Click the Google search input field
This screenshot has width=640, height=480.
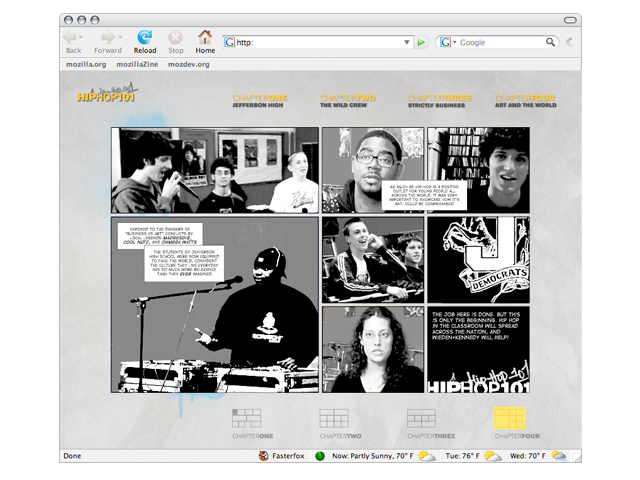(x=501, y=42)
